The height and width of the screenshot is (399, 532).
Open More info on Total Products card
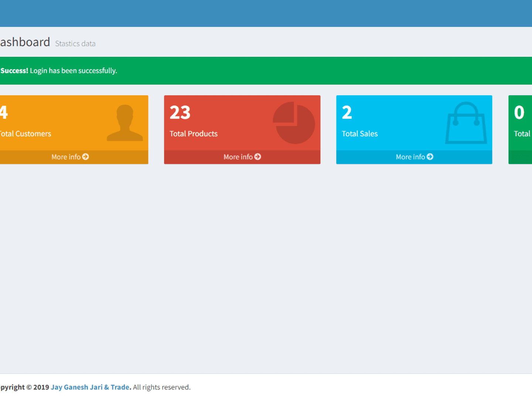[x=242, y=157]
